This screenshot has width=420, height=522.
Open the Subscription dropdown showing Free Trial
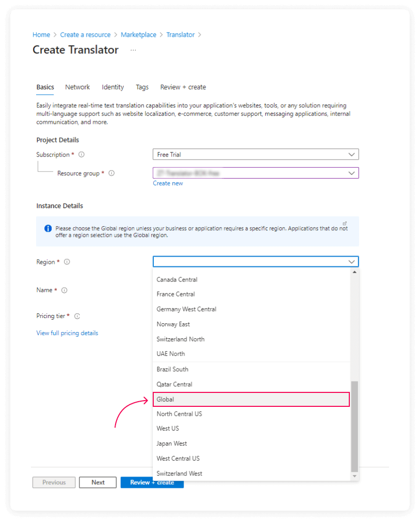point(255,154)
